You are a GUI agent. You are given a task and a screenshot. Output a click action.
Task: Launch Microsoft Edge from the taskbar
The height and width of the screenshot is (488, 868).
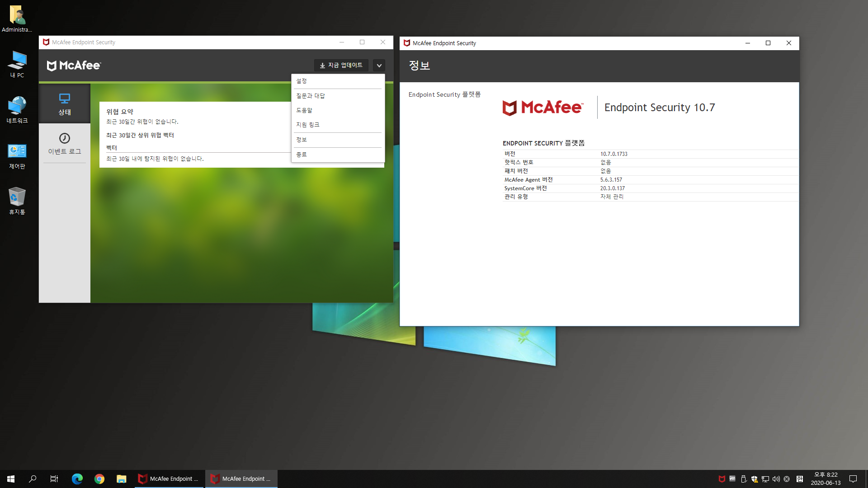click(x=77, y=479)
